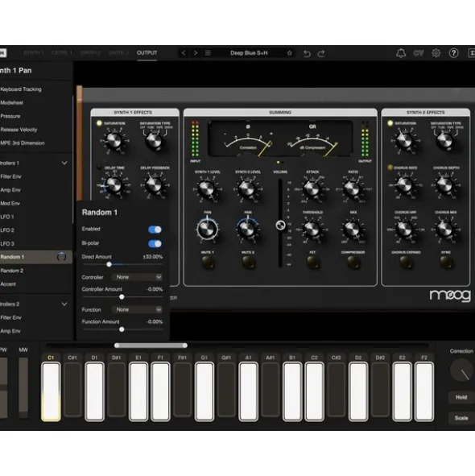475x476 pixels.
Task: Play the G1 key on the keyboard
Action: click(204, 391)
